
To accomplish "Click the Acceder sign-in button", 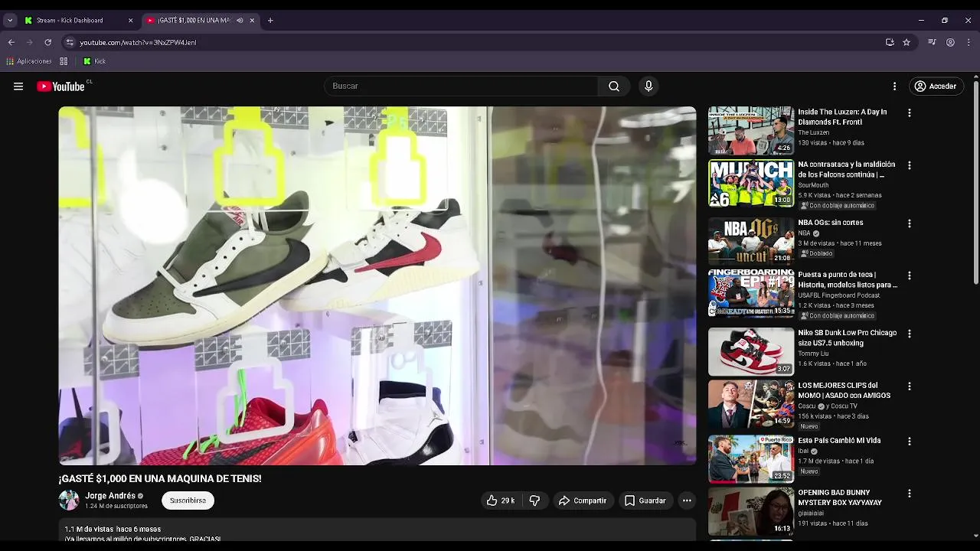I will pyautogui.click(x=936, y=86).
